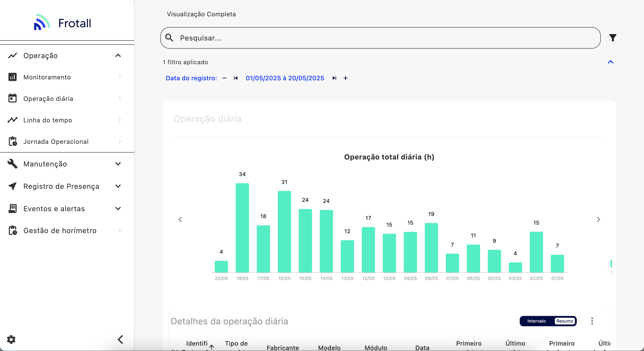Jump to the next date period

334,78
